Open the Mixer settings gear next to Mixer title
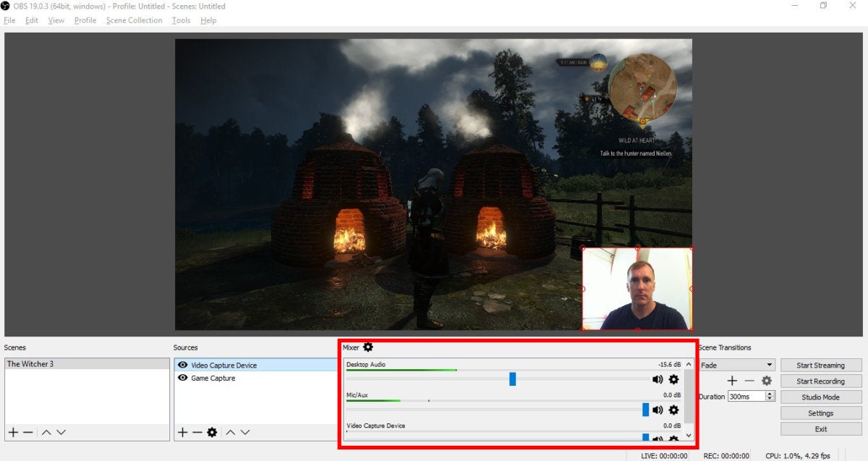This screenshot has height=461, width=868. pos(368,347)
